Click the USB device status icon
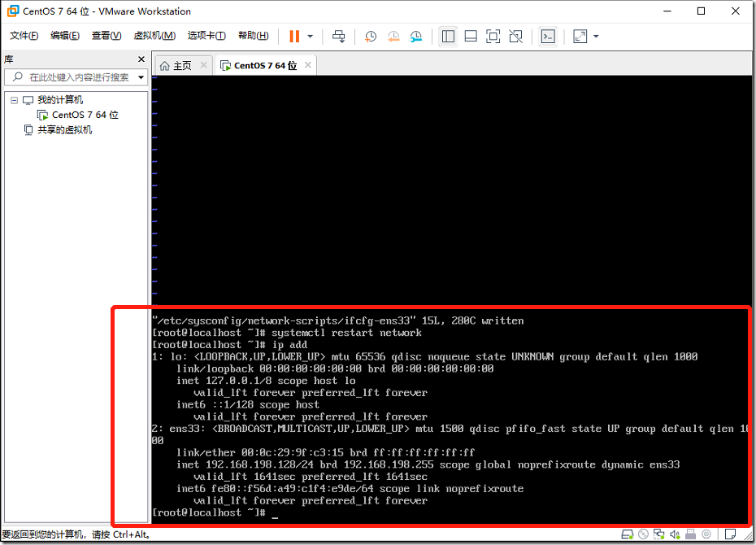Viewport: 756px width, 545px height. click(x=690, y=534)
